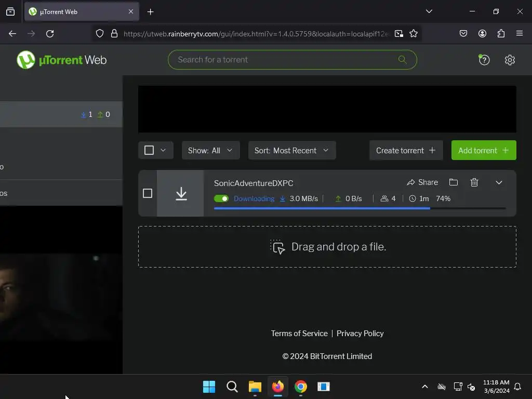Click the shield tracking protection icon

99,34
